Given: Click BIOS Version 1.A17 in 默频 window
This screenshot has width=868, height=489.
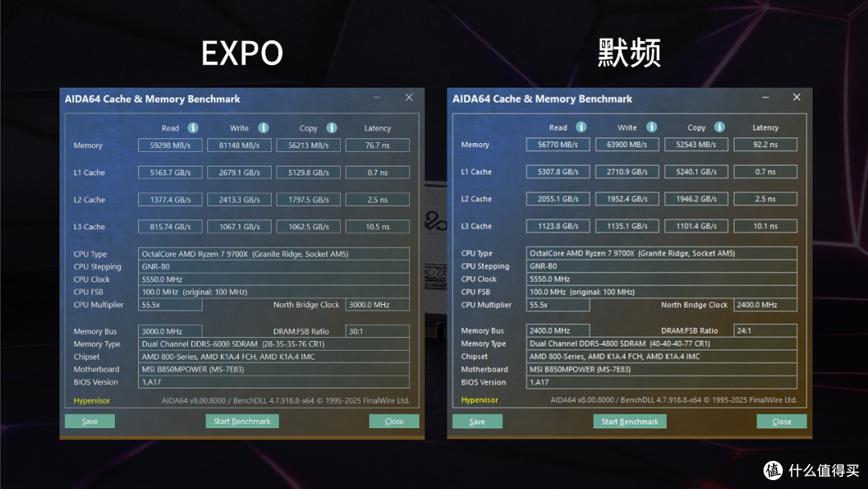Looking at the screenshot, I should (661, 381).
